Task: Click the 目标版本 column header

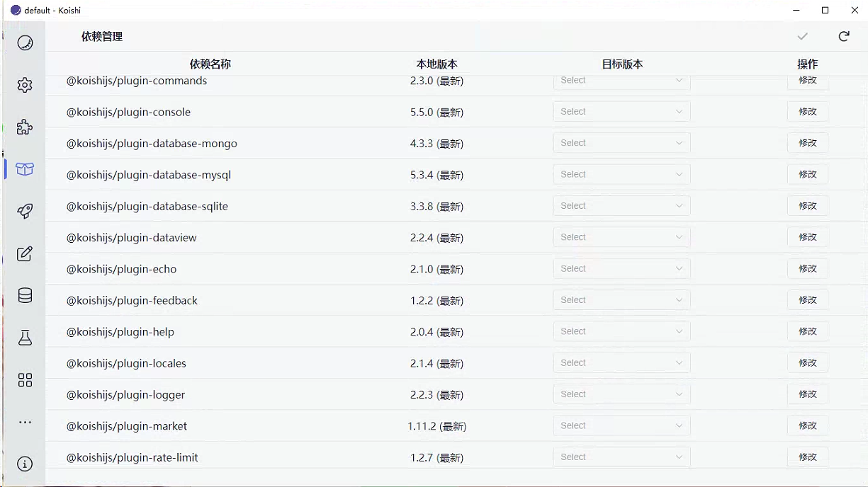Action: coord(622,64)
